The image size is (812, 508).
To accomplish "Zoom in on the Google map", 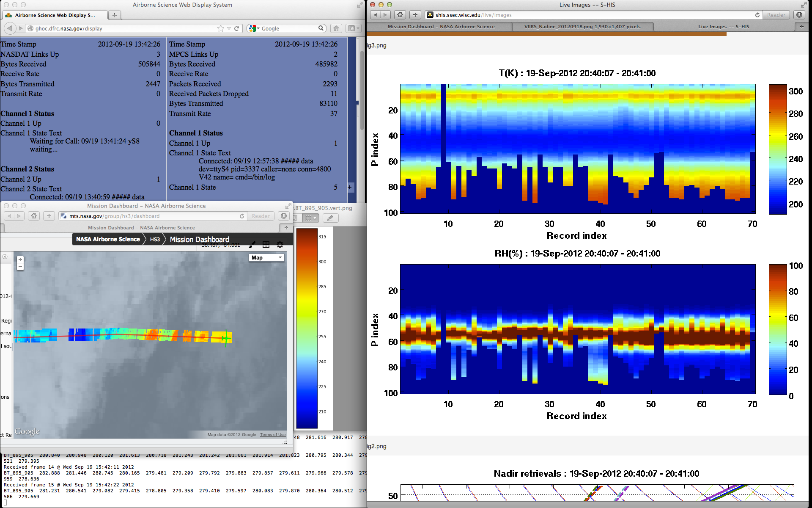I will [20, 260].
